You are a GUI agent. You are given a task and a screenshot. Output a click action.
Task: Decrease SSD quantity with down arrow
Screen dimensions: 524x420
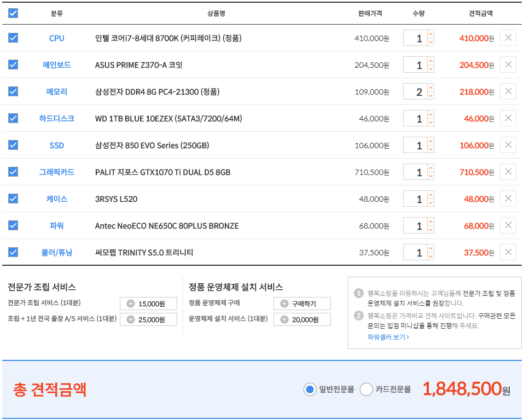click(431, 149)
